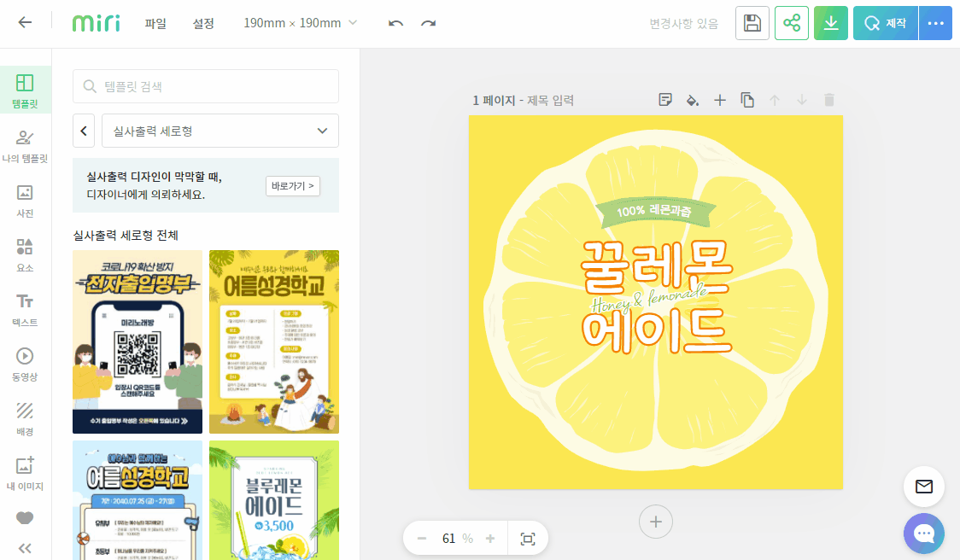Save the design with the floppy disk icon
Viewport: 960px width, 560px height.
click(x=752, y=23)
